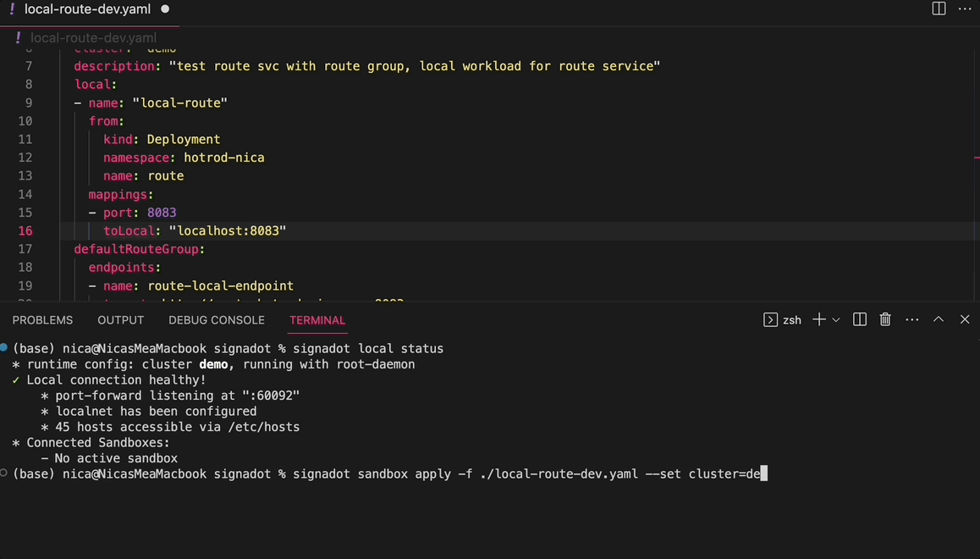Click the blue command decoration dot in terminal
Image resolution: width=980 pixels, height=559 pixels.
[3, 347]
